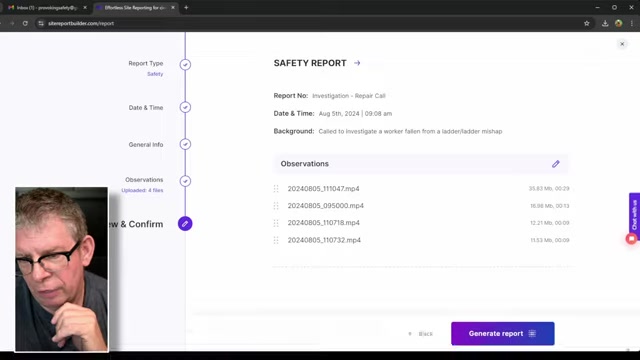Screen dimensions: 640x360
Task: Edit Observations using the pencil icon
Action: pos(556,164)
